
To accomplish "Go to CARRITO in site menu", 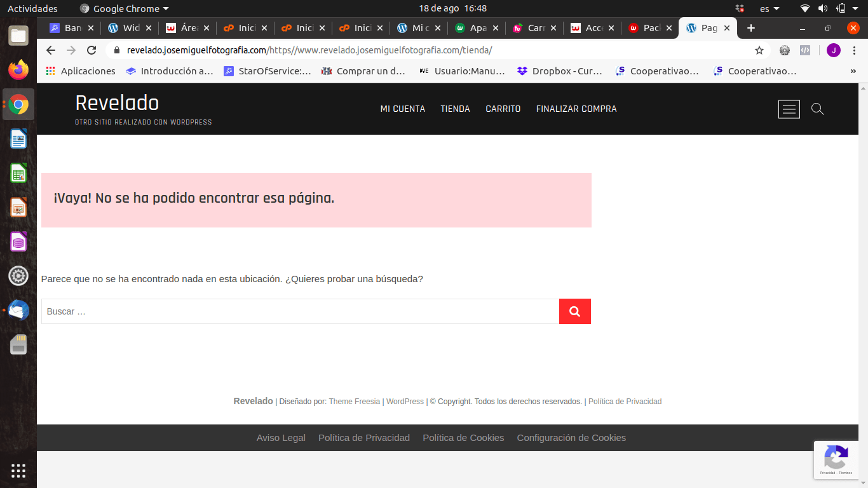I will click(x=503, y=109).
